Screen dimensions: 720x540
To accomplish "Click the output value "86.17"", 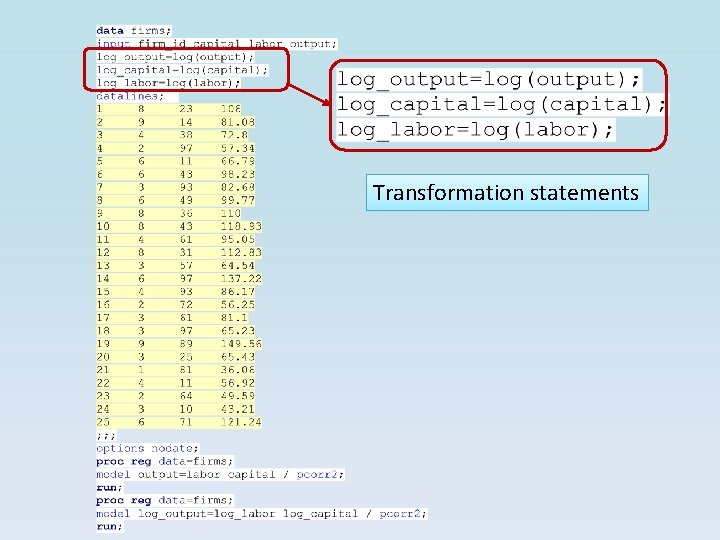I will 237,292.
